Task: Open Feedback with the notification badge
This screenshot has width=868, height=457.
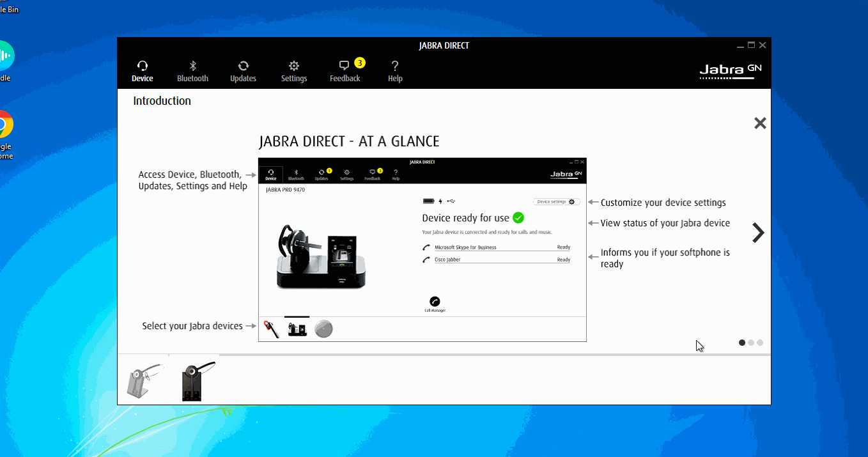Action: [345, 70]
